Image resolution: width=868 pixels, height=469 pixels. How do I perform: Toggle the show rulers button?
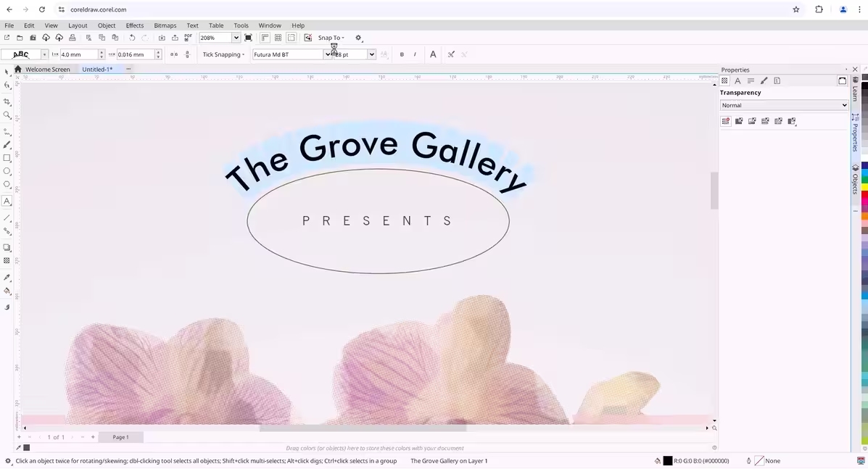(265, 38)
